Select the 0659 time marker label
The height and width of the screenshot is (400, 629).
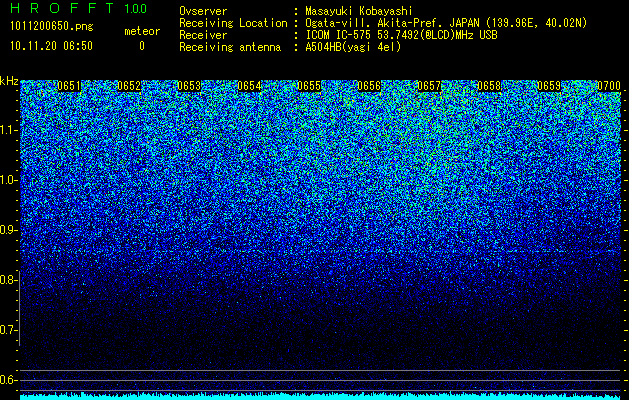pos(549,86)
